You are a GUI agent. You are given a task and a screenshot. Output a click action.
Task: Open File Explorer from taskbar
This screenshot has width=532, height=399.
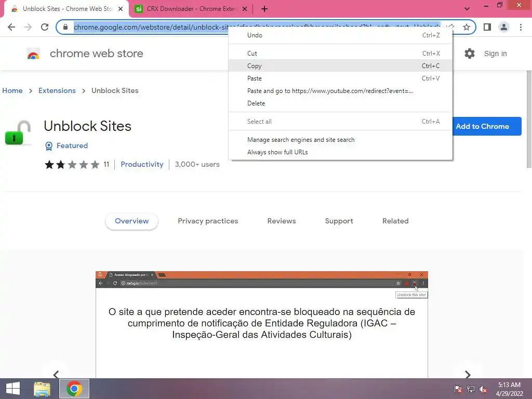point(42,389)
